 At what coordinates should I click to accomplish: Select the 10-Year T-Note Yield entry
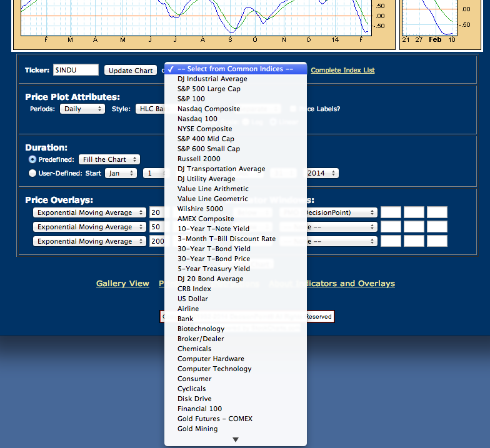pos(213,229)
